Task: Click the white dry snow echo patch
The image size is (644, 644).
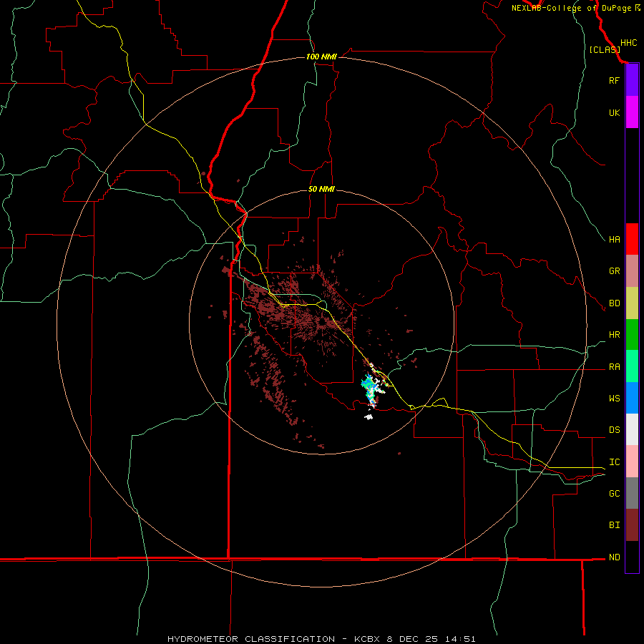Action: tap(369, 417)
